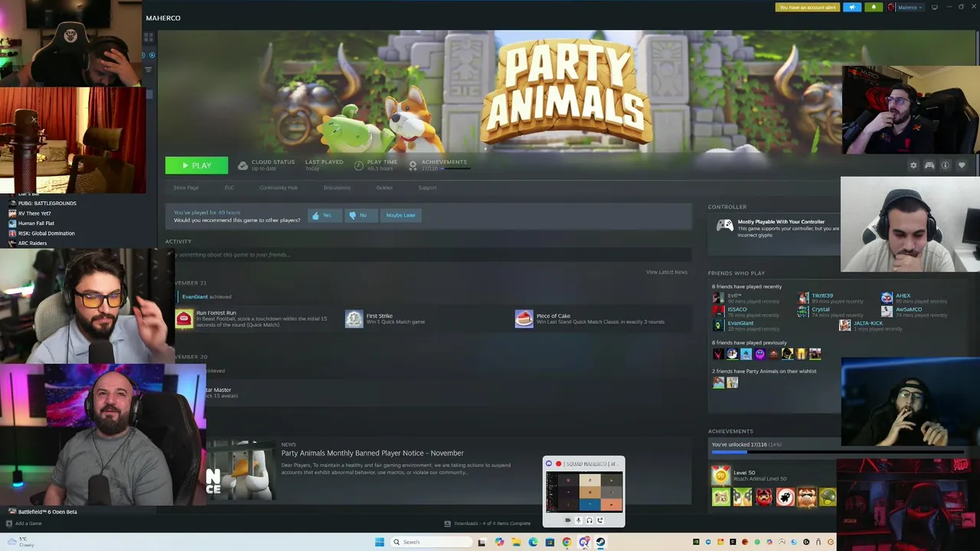
Task: Mute microphone in call preview popup
Action: pos(579,520)
